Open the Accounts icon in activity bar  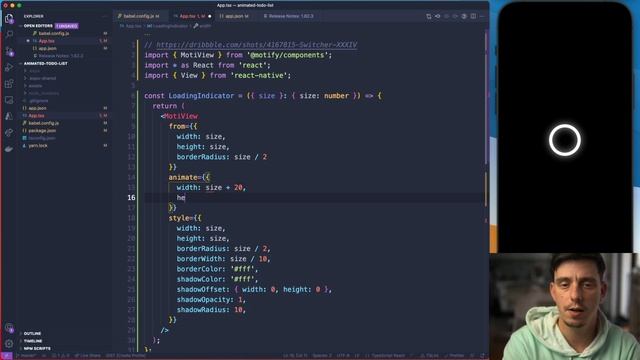coord(9,327)
